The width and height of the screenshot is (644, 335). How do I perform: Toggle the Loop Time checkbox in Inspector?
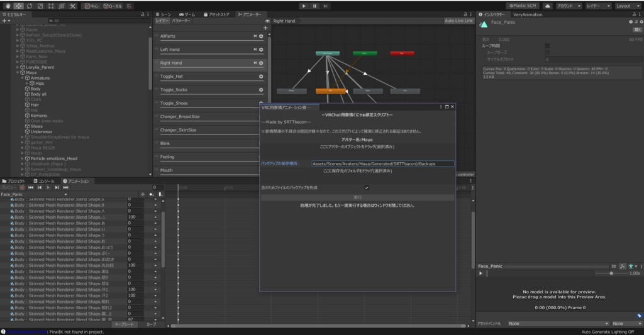point(547,46)
